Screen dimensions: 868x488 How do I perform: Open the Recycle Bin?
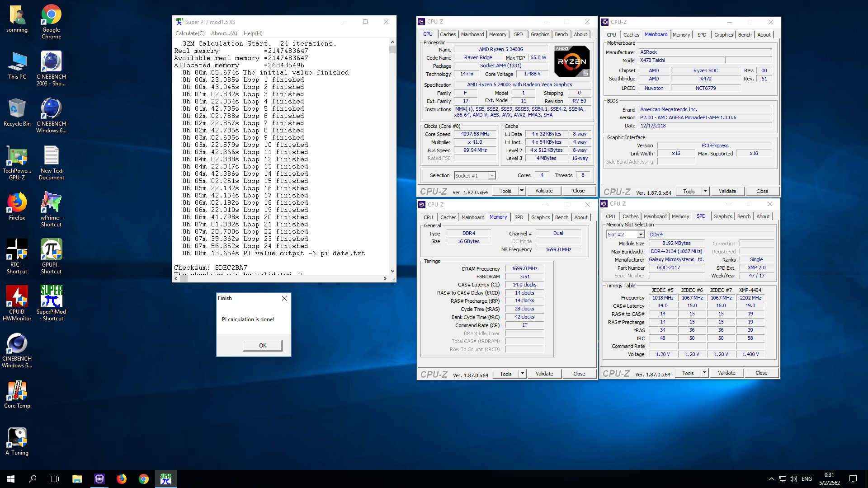coord(17,113)
